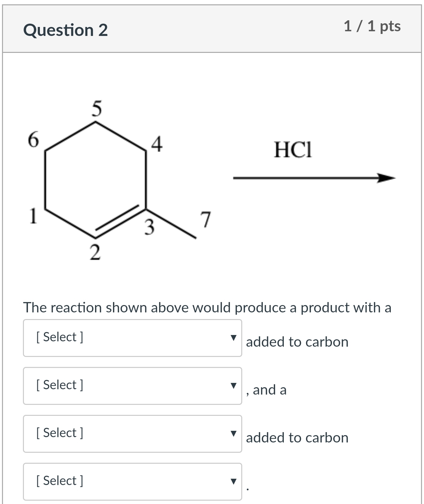Open the third Select dropdown for the second atom
Image resolution: width=424 pixels, height=504 pixels.
[x=132, y=433]
